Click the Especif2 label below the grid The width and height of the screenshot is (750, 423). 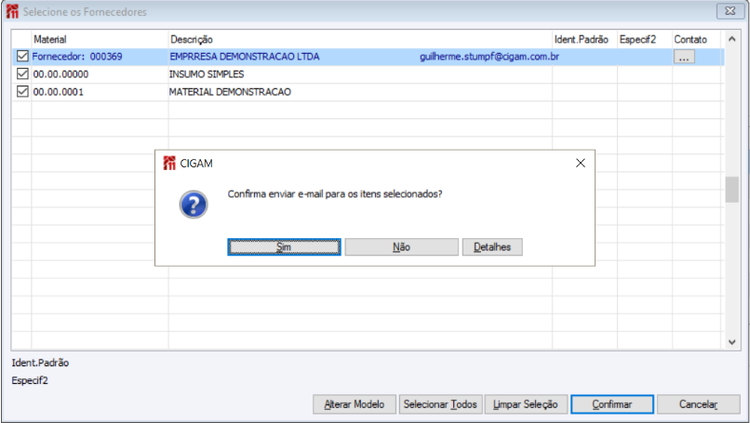(x=30, y=380)
